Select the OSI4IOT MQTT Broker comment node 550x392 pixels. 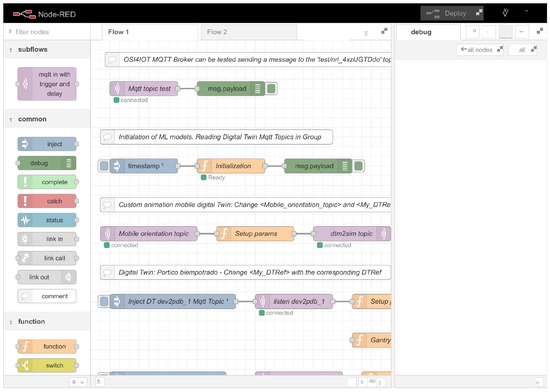(248, 60)
